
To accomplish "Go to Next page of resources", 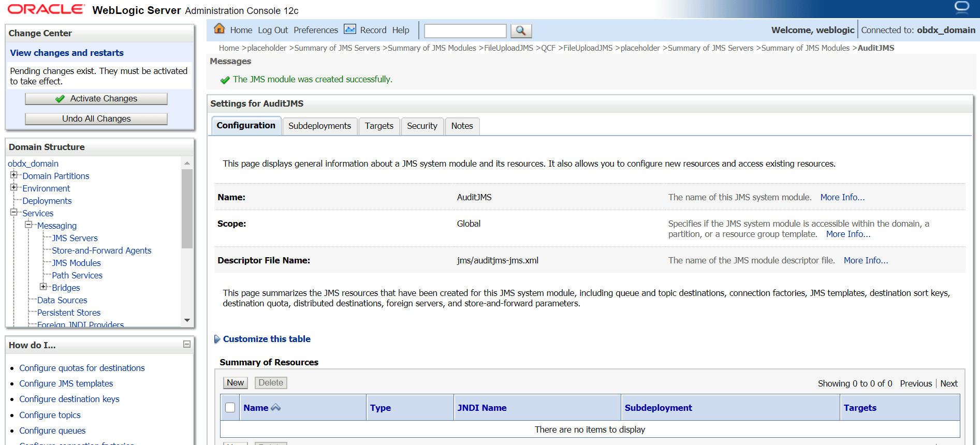I will pos(949,383).
